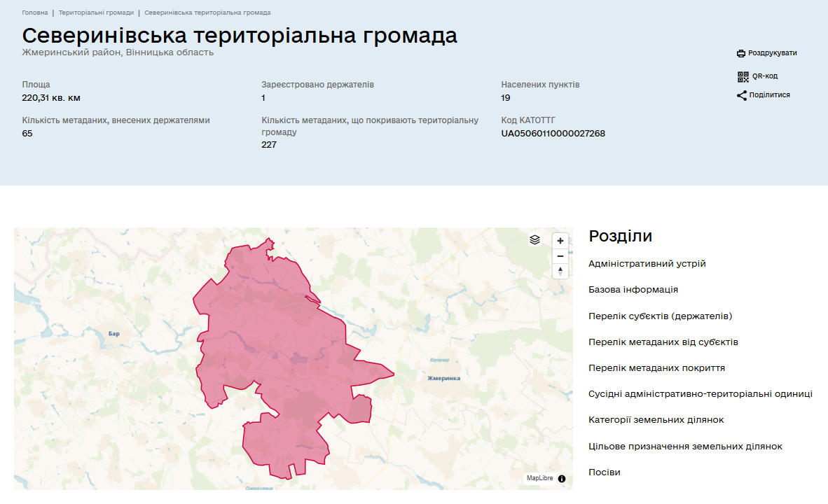This screenshot has height=504, width=828.
Task: Jump to Перелік метаданих покриття
Action: click(656, 368)
